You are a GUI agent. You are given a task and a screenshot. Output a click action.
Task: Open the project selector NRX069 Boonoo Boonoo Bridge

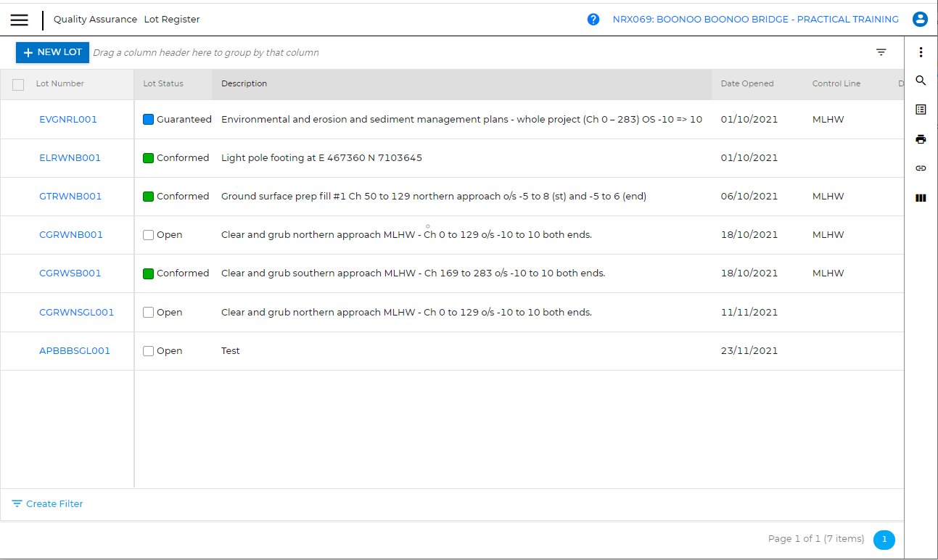pyautogui.click(x=755, y=20)
